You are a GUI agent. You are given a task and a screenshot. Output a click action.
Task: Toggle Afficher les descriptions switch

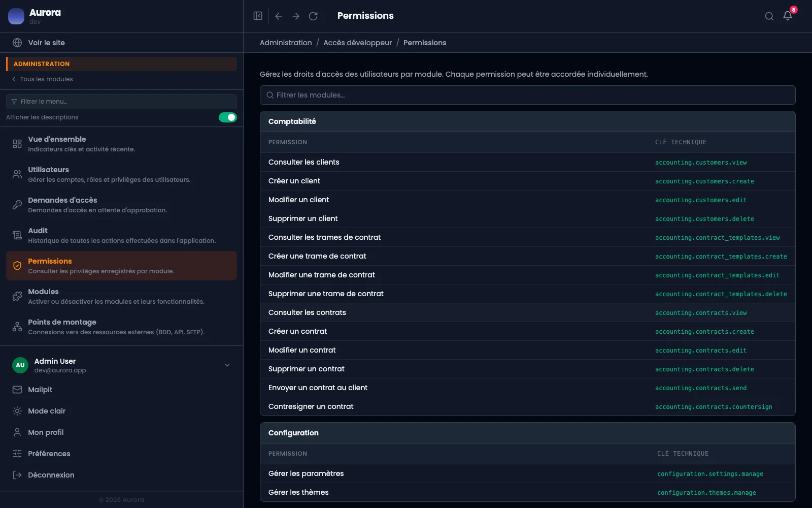point(228,117)
